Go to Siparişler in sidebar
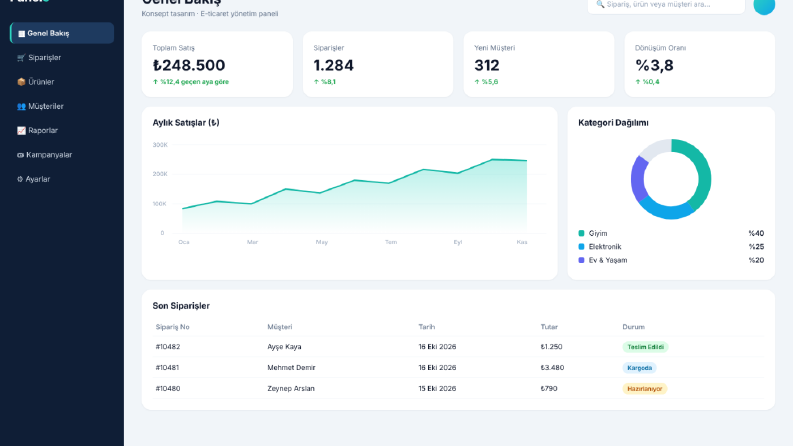Screen dimensions: 793x446 [62, 58]
